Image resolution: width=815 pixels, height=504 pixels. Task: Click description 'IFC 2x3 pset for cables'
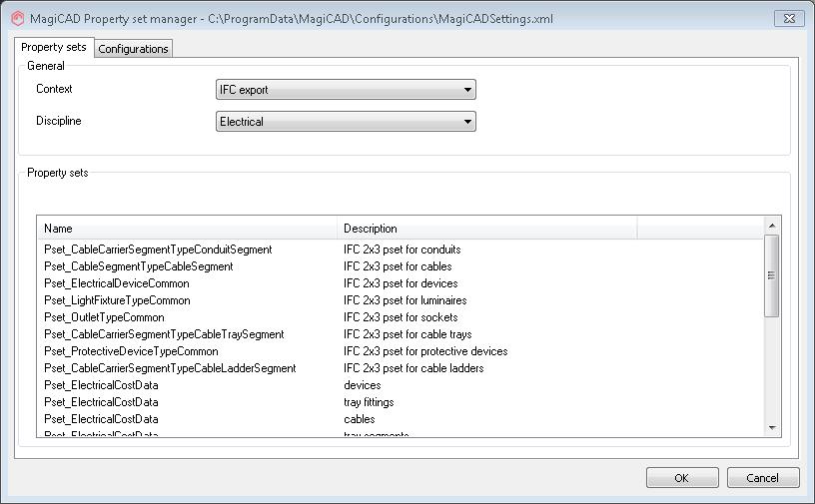point(398,266)
